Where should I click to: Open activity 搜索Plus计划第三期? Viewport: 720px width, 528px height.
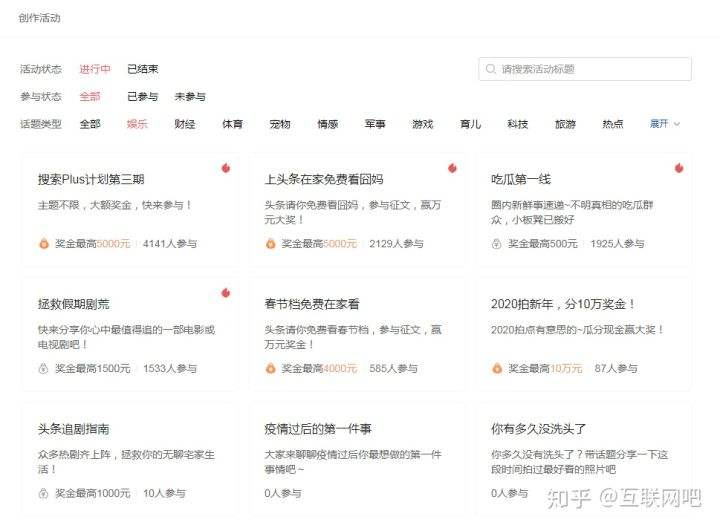click(91, 179)
